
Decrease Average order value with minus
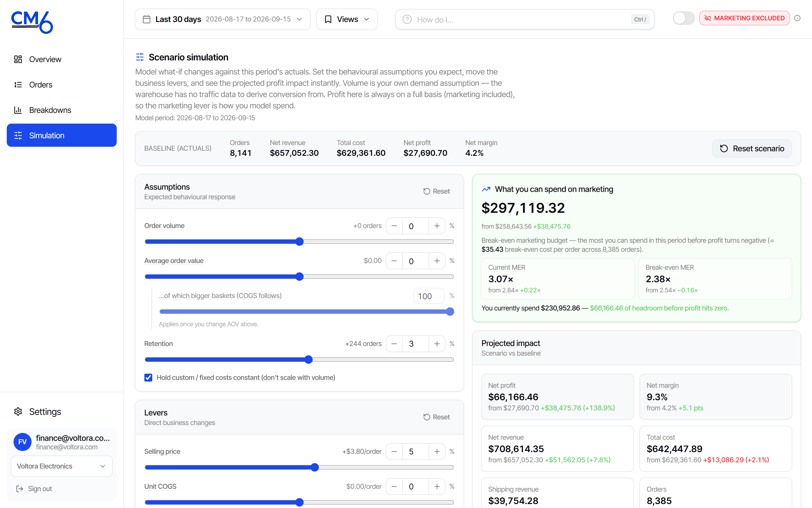point(394,261)
